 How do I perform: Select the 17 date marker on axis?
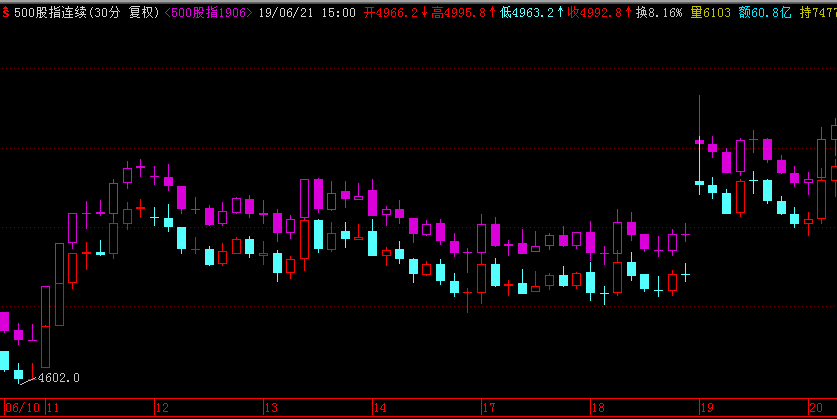click(x=489, y=408)
